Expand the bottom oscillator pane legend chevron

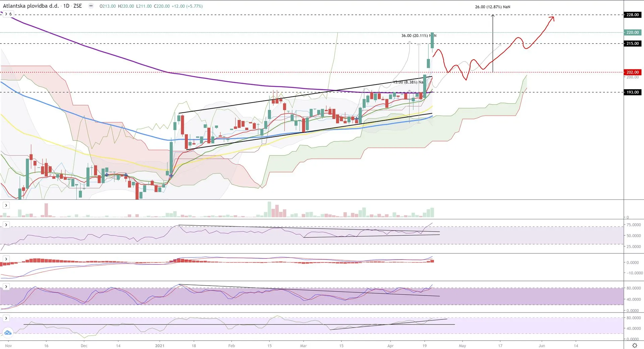(6, 318)
